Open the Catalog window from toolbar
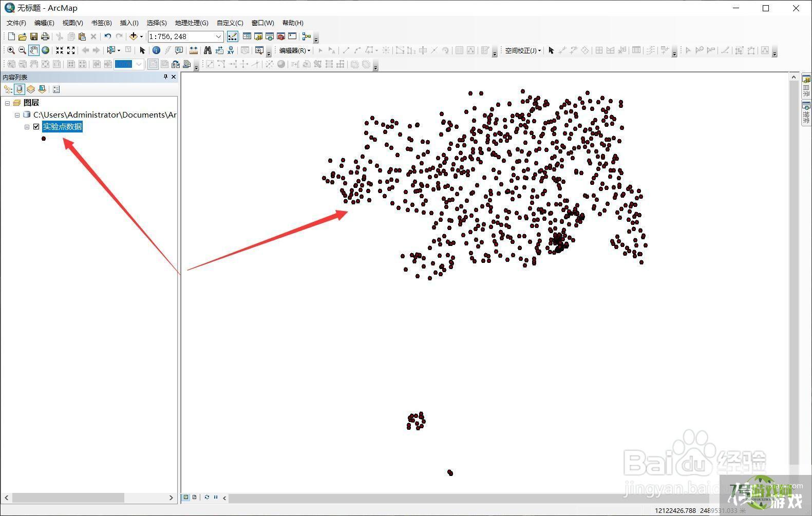 (x=258, y=36)
